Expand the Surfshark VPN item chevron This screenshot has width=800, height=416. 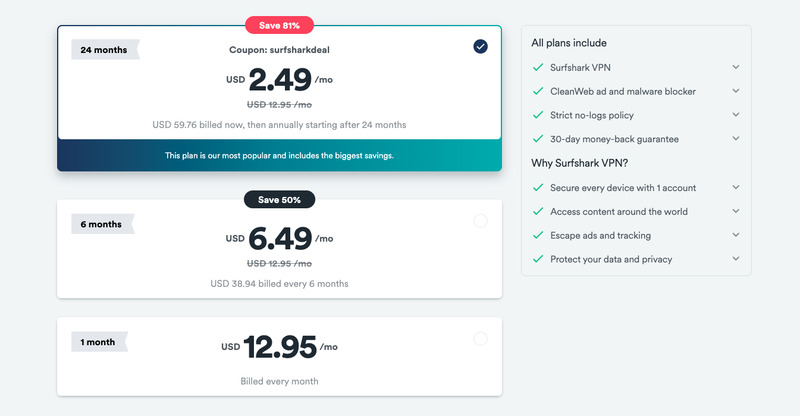[736, 67]
